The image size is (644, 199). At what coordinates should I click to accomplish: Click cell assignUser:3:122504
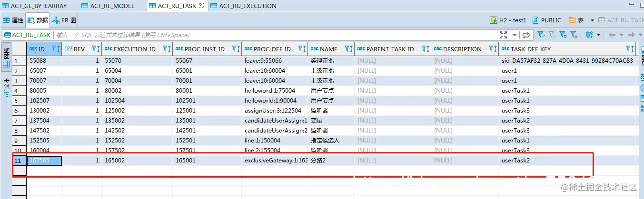tap(275, 111)
